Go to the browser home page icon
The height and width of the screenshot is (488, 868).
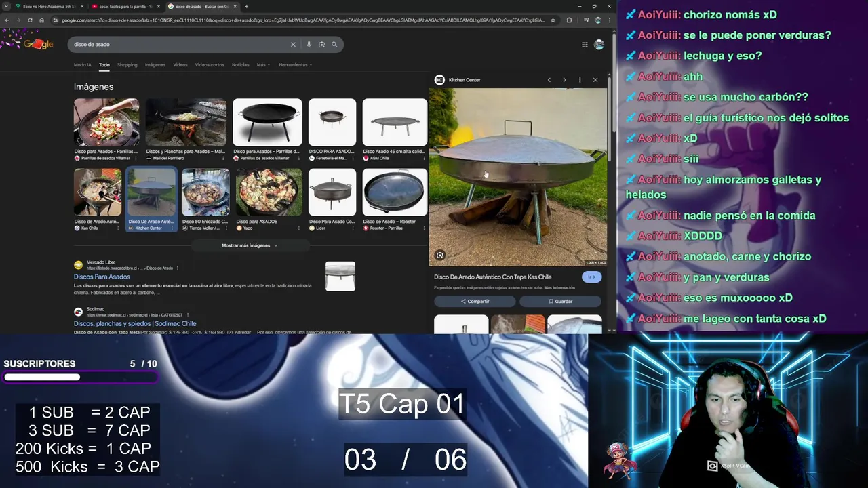[41, 20]
